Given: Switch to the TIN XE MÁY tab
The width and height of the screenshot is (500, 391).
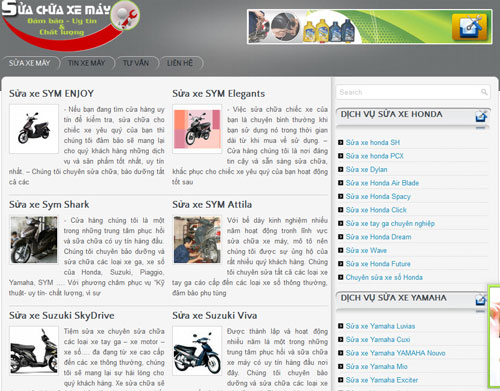Looking at the screenshot, I should coord(87,63).
